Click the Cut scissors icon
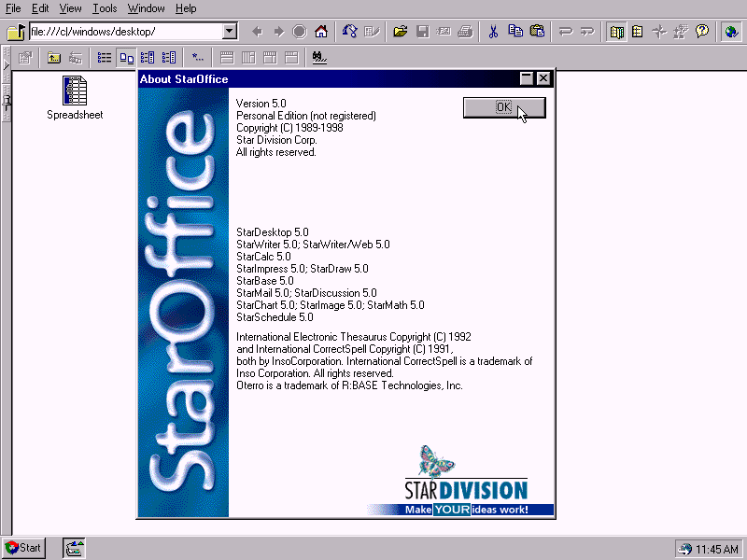 point(493,32)
